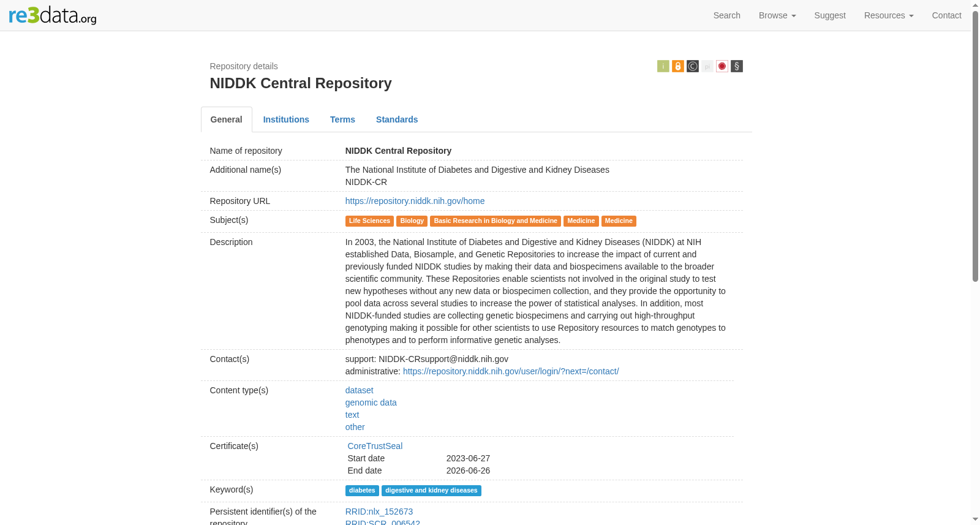Screen dimensions: 980x525
Task: Click the green info badge icon
Action: point(663,66)
